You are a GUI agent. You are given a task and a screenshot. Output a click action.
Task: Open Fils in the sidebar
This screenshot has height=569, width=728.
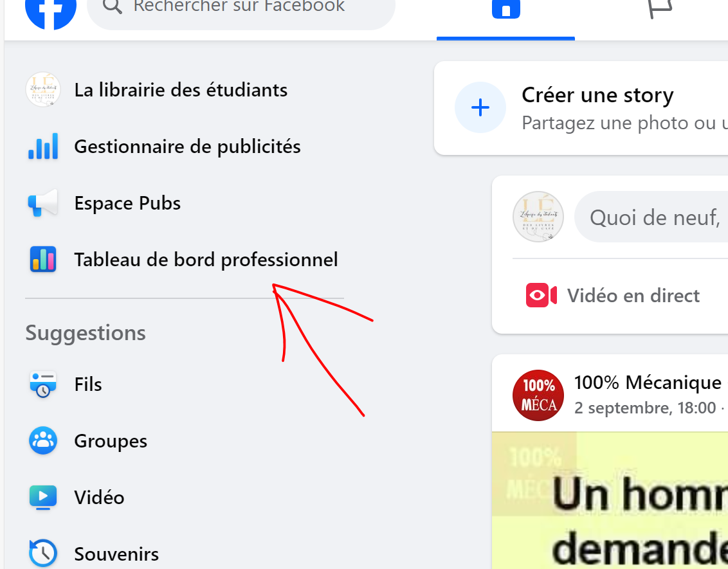pyautogui.click(x=87, y=384)
